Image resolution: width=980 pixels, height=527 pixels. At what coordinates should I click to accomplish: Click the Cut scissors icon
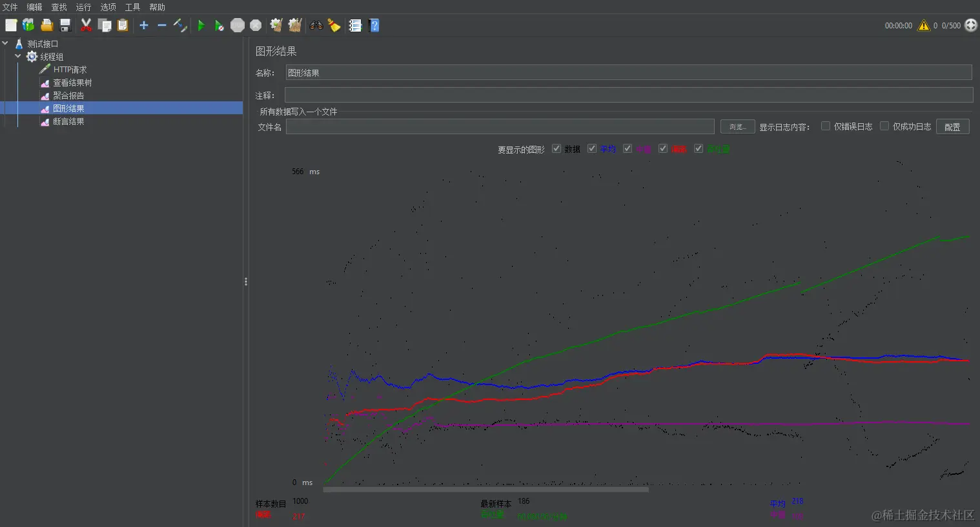click(86, 25)
